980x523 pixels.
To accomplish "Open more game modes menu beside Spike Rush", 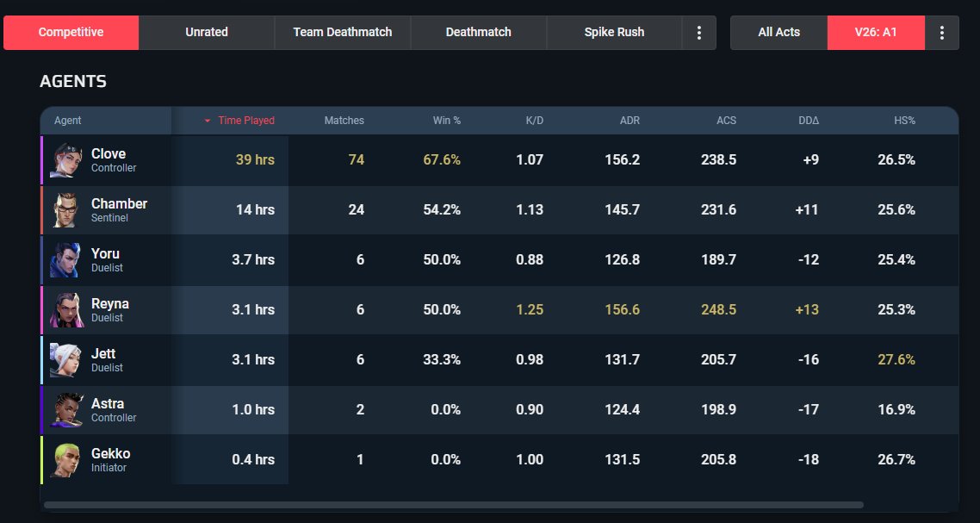I will [x=698, y=33].
